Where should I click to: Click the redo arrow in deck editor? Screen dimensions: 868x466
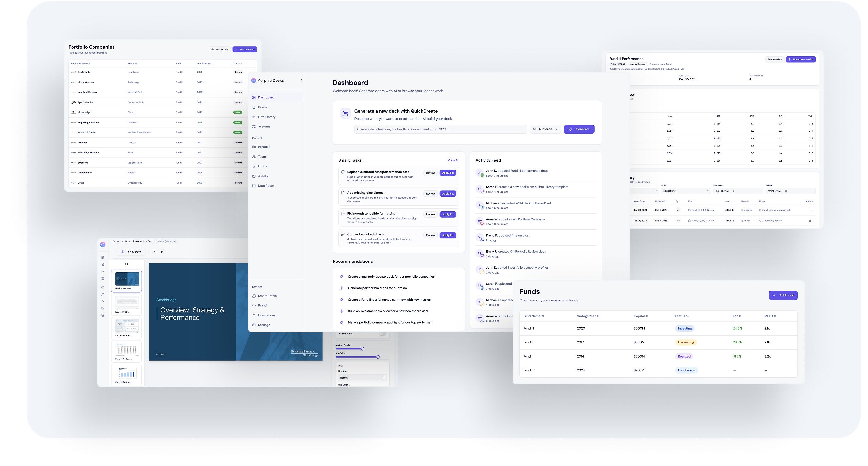point(162,252)
